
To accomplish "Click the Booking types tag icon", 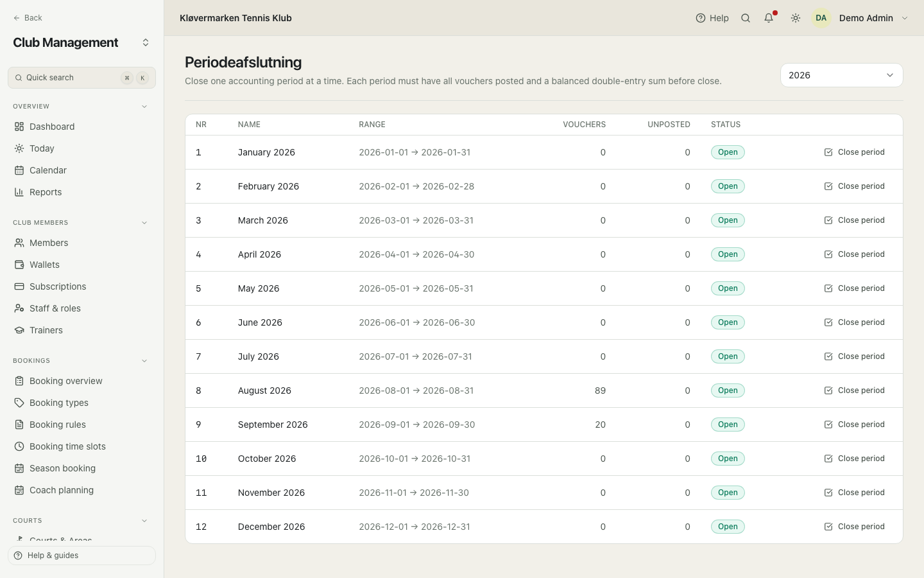I will pyautogui.click(x=19, y=403).
